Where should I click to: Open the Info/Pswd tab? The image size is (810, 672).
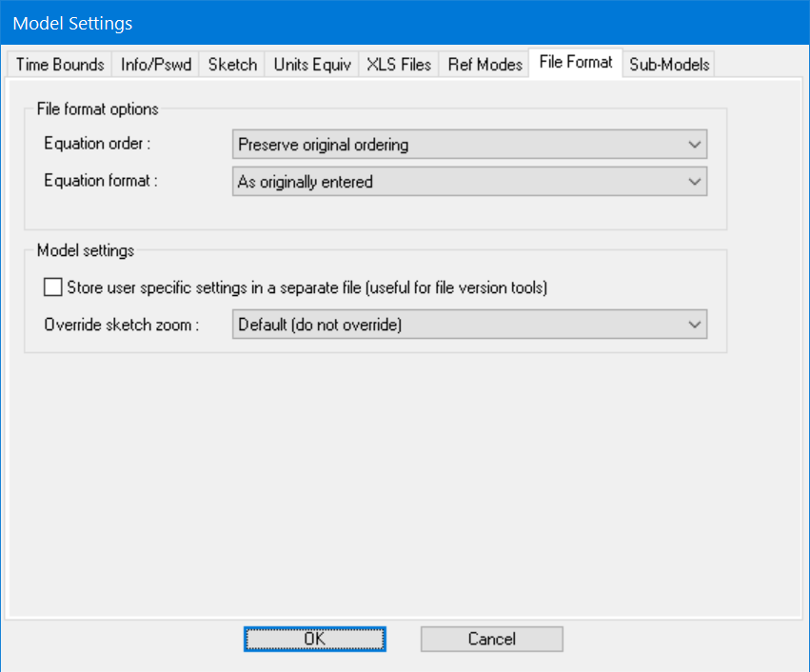coord(155,64)
